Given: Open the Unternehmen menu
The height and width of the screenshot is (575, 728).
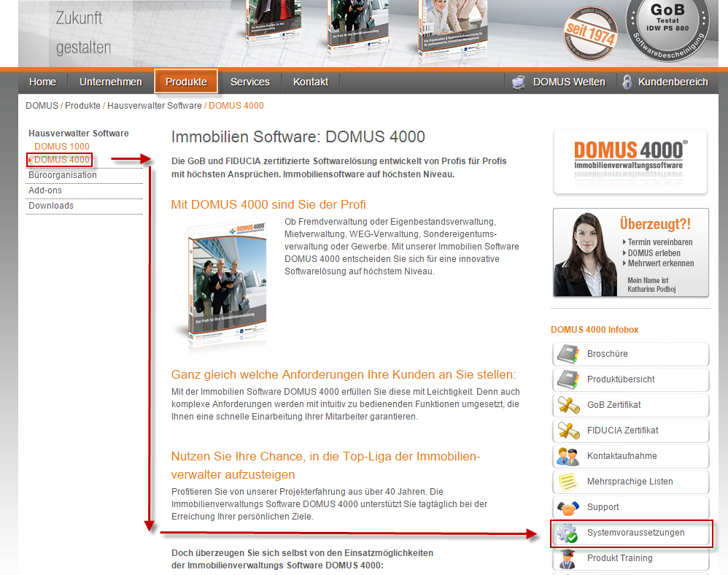Looking at the screenshot, I should [111, 82].
